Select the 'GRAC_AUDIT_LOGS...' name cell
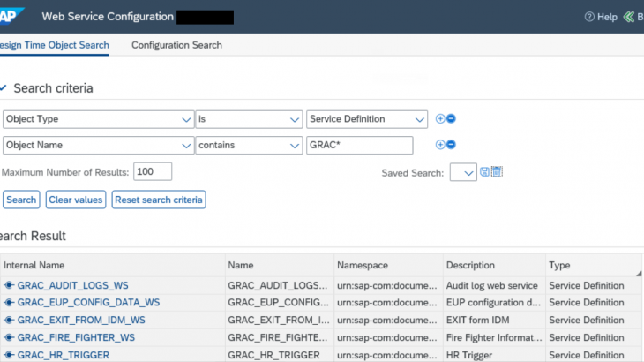Viewport: 644px width, 362px height. [x=280, y=285]
